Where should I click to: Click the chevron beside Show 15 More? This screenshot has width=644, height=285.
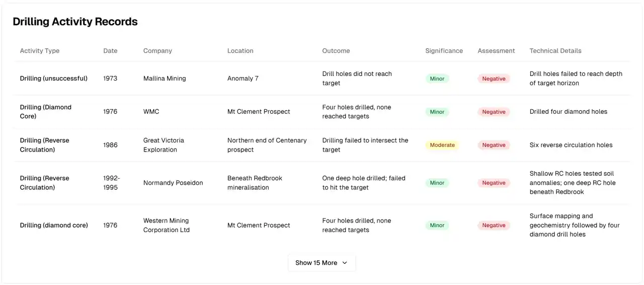[345, 263]
